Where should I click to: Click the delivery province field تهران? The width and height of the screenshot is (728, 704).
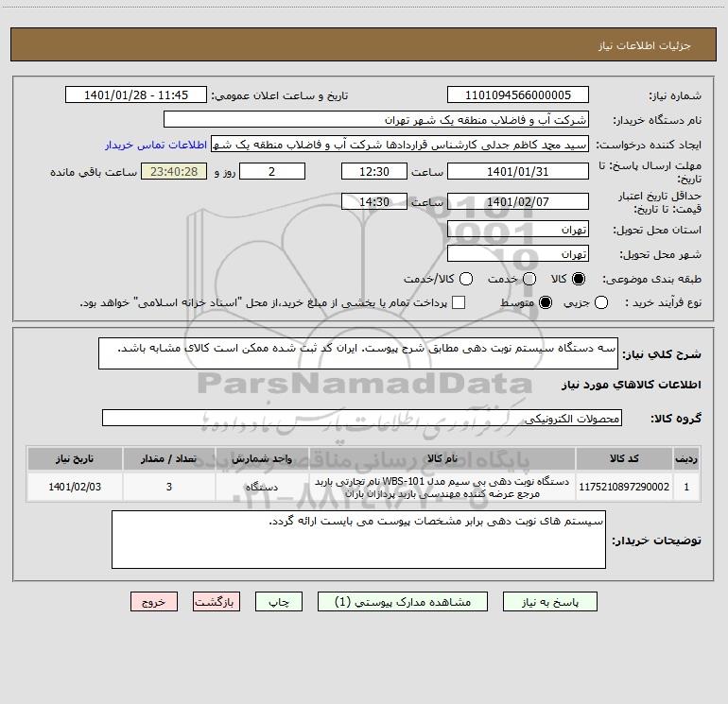tap(518, 230)
